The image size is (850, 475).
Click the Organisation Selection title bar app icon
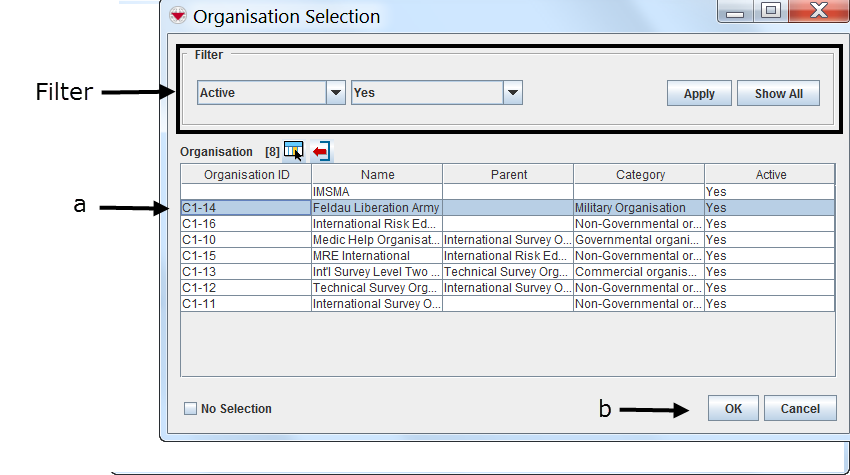click(x=178, y=16)
